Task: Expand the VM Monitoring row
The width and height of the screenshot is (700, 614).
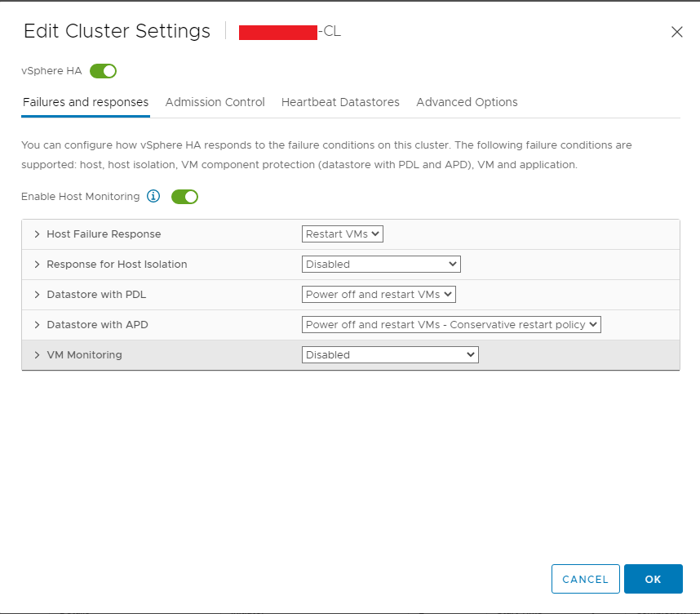Action: (37, 355)
